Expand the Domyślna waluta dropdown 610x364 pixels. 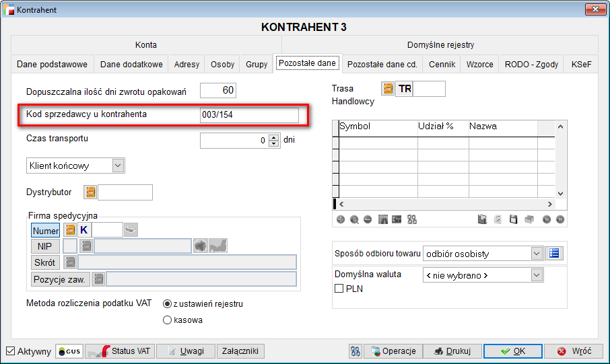coord(536,275)
